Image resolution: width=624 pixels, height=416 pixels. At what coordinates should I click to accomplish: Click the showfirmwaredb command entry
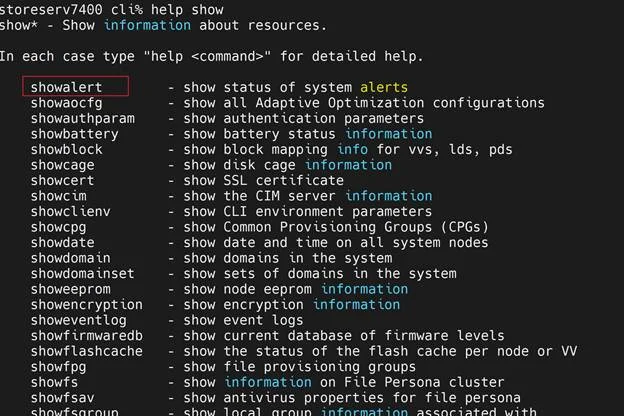pos(87,336)
